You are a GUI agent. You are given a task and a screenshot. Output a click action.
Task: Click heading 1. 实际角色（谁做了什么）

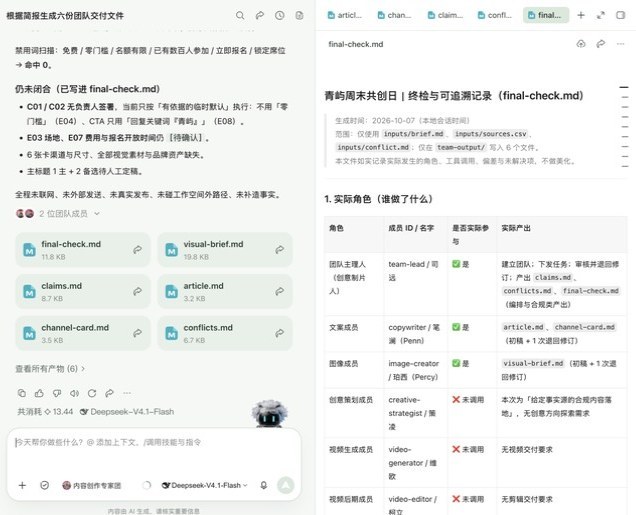point(380,199)
